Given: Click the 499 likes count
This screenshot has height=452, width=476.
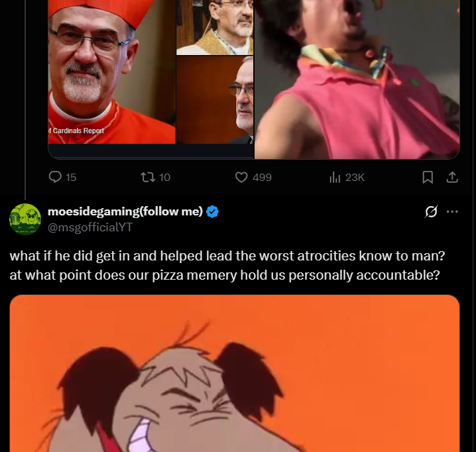Looking at the screenshot, I should (x=262, y=177).
